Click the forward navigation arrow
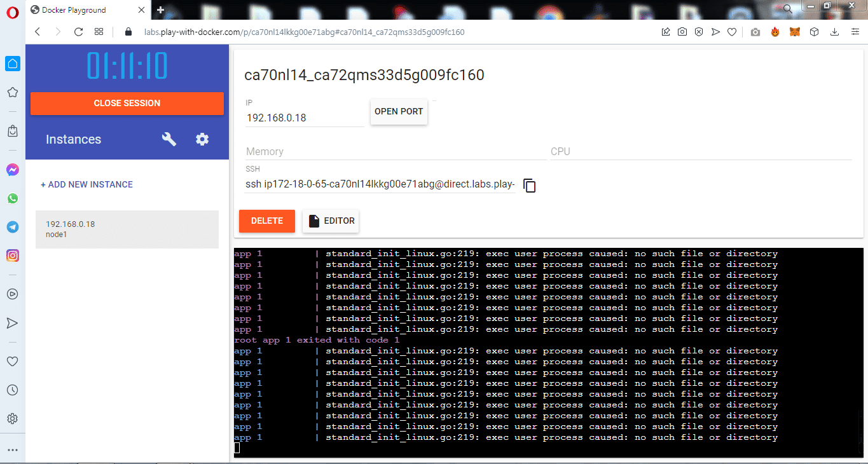The height and width of the screenshot is (464, 868). (x=58, y=32)
